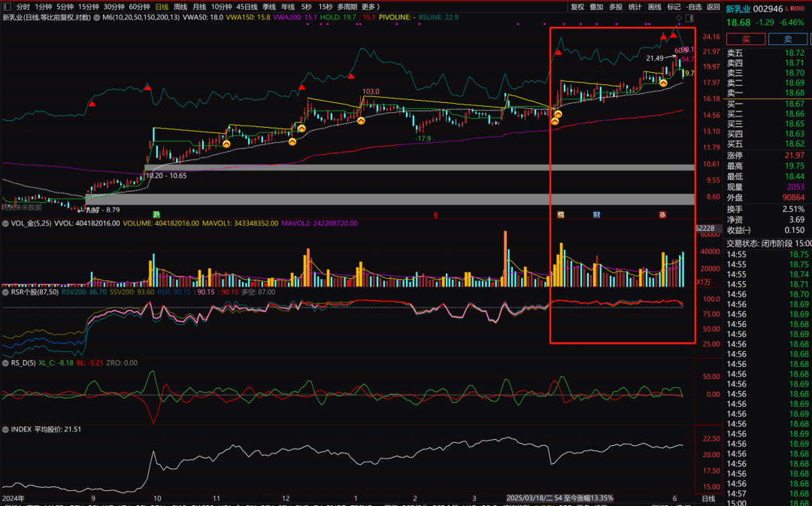Select the 45日线 period tab

pos(247,7)
